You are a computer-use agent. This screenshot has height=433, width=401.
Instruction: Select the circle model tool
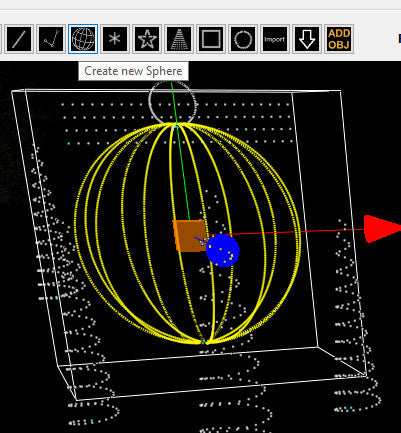tap(243, 39)
